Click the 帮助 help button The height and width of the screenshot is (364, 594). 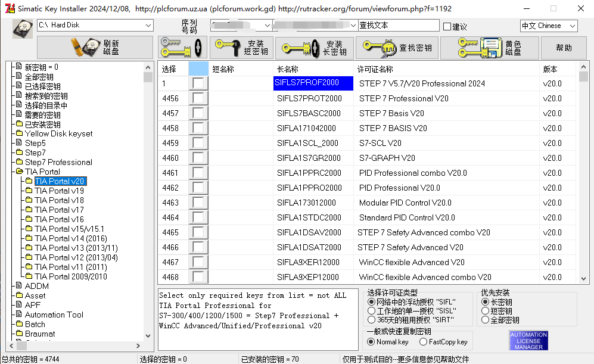[x=564, y=48]
